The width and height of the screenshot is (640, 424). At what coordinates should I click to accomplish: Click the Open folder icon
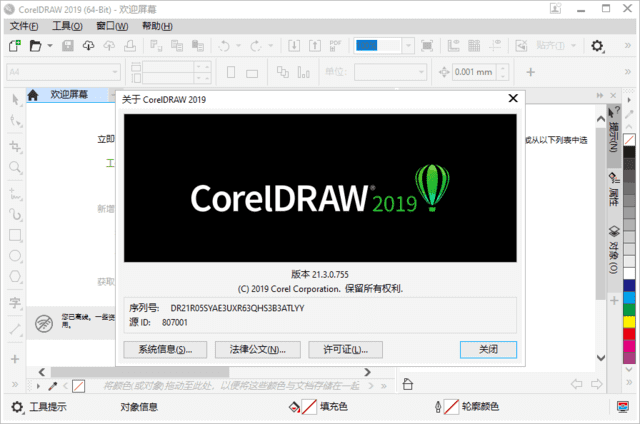(x=35, y=46)
